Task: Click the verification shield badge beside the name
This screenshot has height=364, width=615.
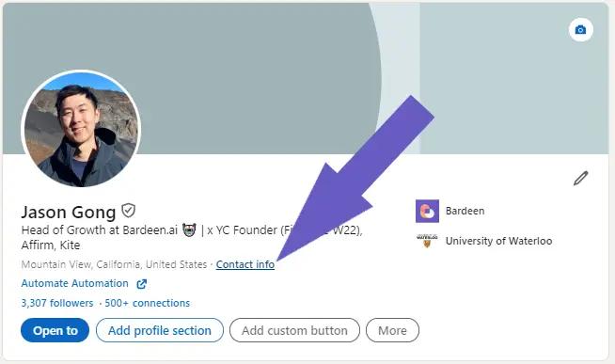Action: 128,211
